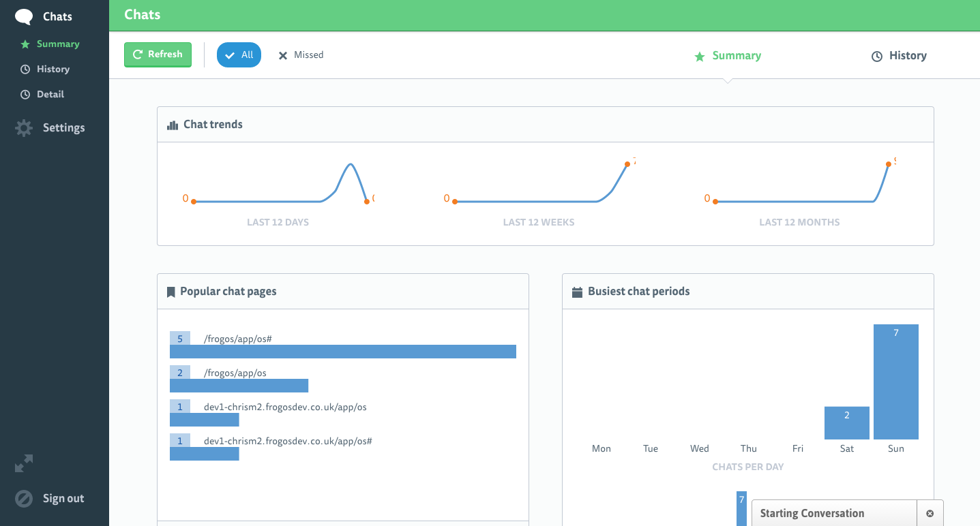Click the Sunday bar showing 7 chats
The height and width of the screenshot is (526, 980).
(896, 382)
